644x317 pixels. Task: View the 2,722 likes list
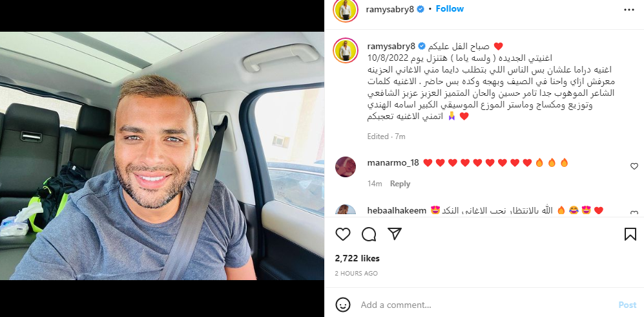[357, 258]
